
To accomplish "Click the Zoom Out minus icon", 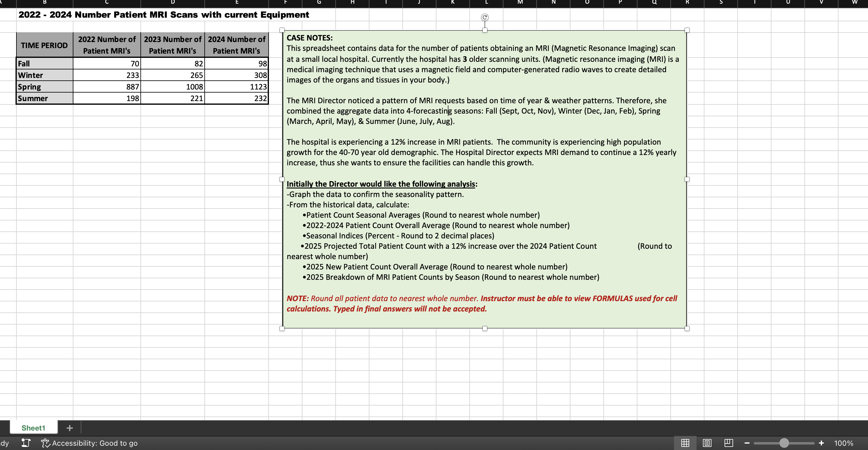I will click(747, 443).
